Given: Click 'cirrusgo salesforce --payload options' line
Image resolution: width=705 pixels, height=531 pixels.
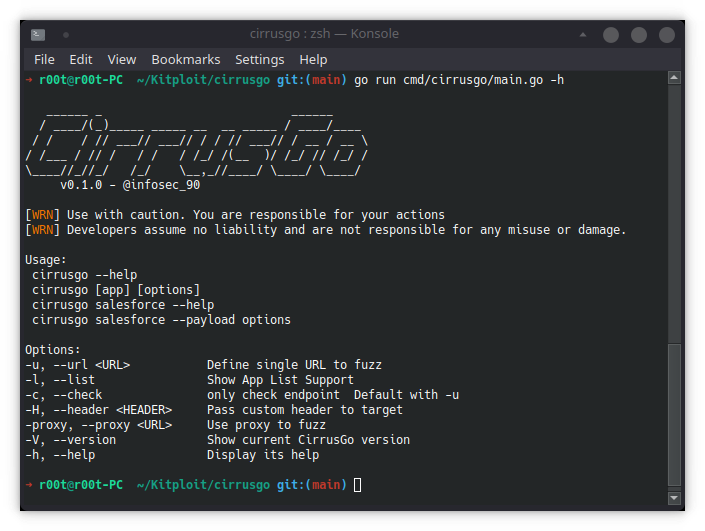Looking at the screenshot, I should click(x=161, y=320).
